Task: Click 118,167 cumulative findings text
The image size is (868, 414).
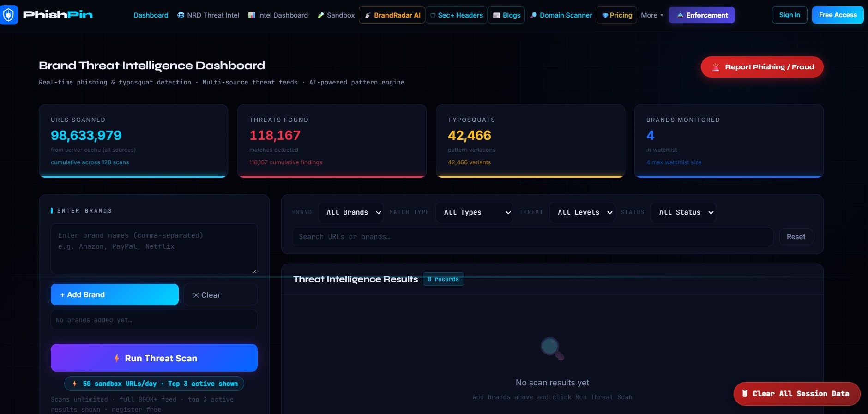Action: point(286,162)
